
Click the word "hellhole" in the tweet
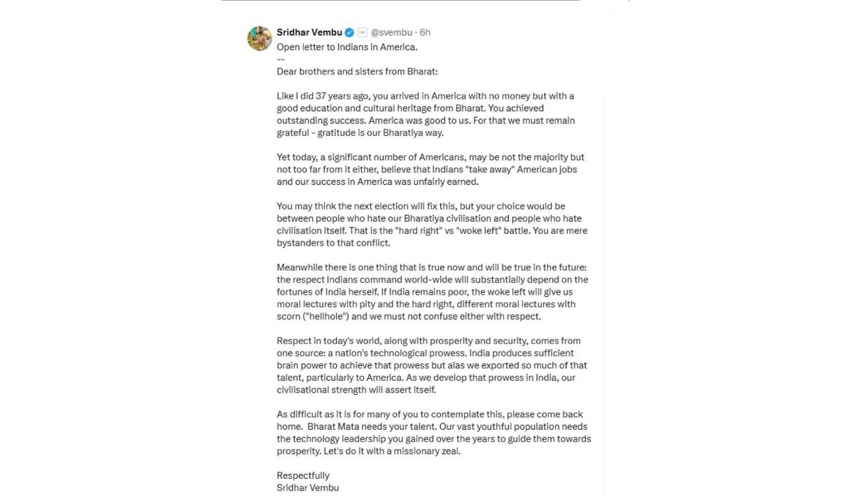point(319,316)
